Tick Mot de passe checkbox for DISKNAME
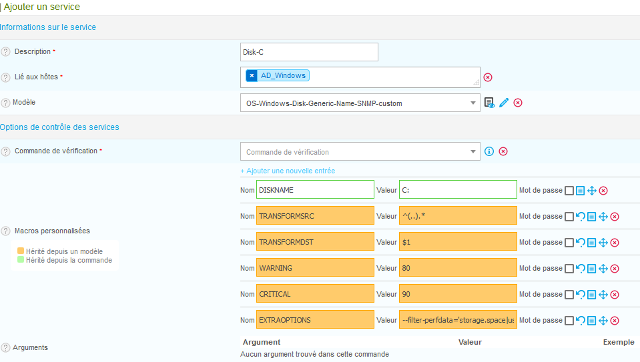The image size is (640, 362). pyautogui.click(x=569, y=191)
